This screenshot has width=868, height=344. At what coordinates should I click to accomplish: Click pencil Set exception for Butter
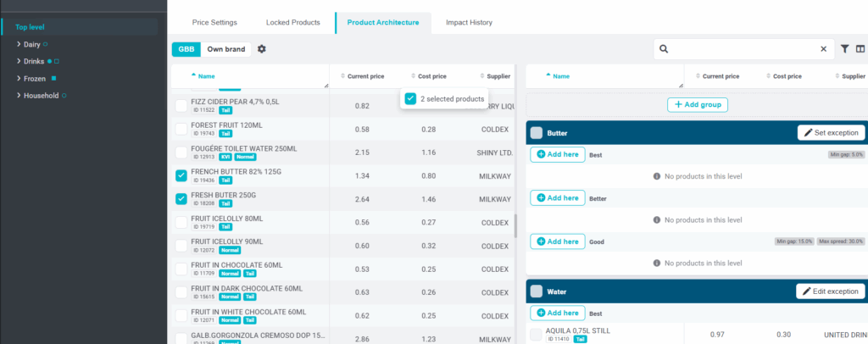tap(831, 133)
